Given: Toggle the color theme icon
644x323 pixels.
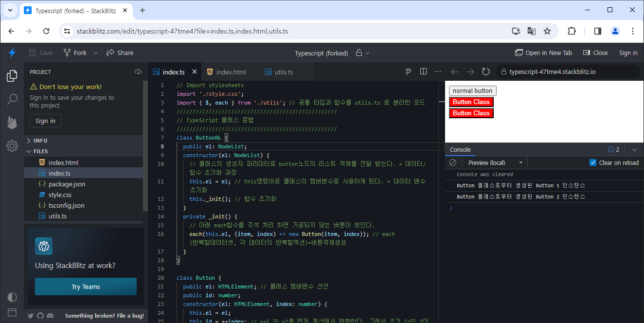Looking at the screenshot, I should coord(12,297).
